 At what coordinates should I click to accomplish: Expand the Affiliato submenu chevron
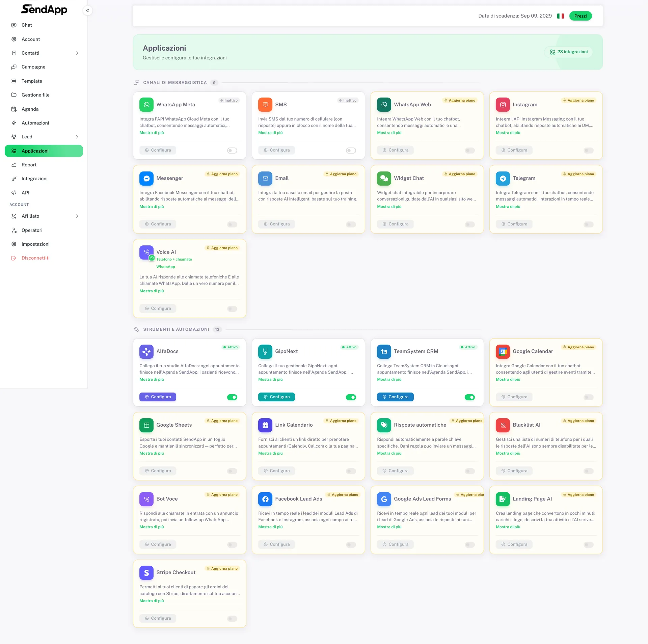(x=77, y=216)
